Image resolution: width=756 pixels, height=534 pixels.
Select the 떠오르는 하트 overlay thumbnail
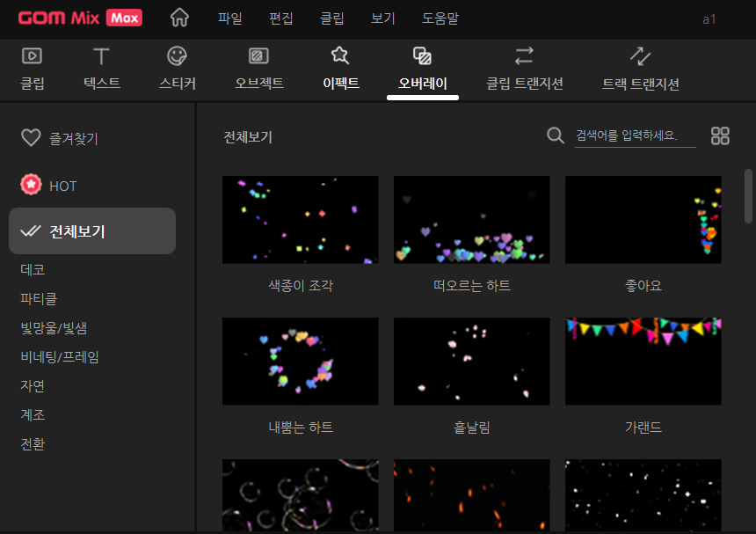(x=471, y=219)
